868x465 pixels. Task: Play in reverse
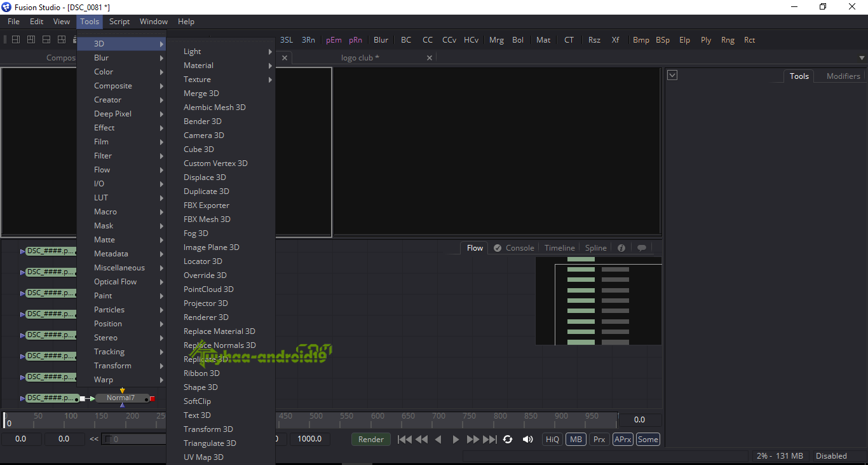point(438,439)
